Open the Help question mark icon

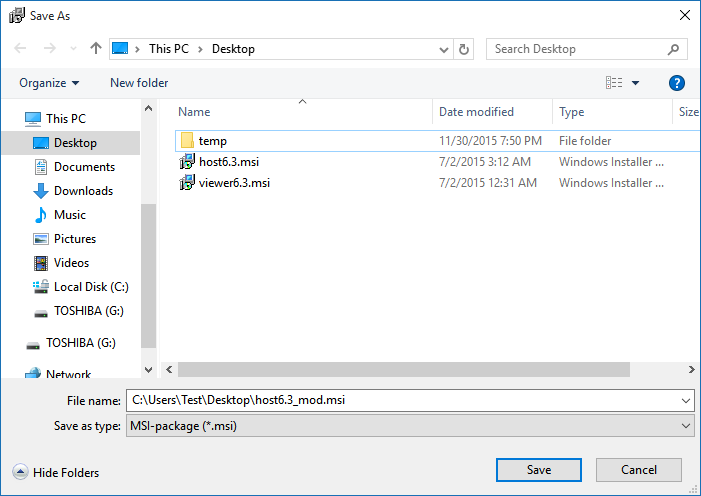(x=677, y=83)
